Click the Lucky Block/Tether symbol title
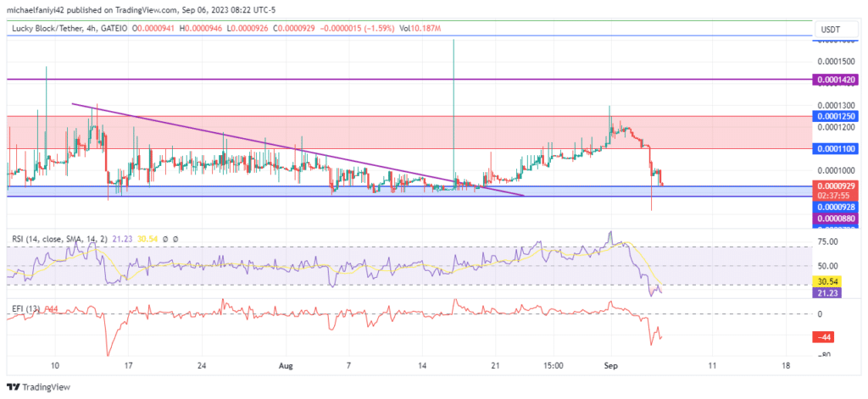868x399 pixels. coord(48,28)
